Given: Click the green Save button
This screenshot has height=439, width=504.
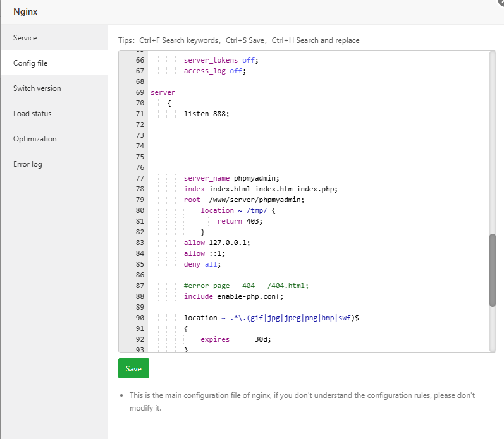Looking at the screenshot, I should [x=133, y=368].
